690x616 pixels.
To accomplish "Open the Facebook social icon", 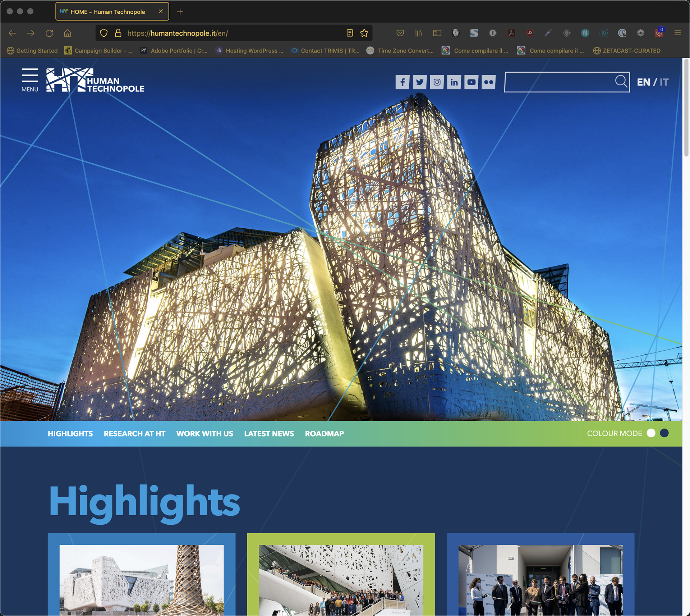I will pos(402,82).
